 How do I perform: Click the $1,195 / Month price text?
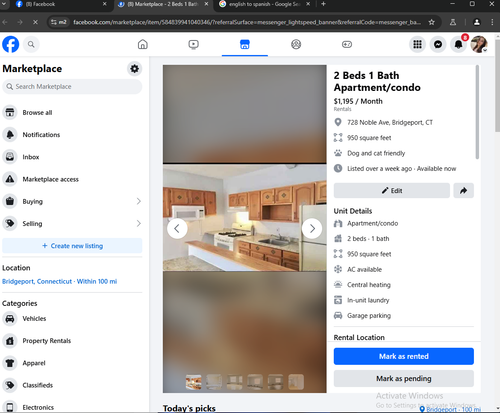(x=358, y=101)
